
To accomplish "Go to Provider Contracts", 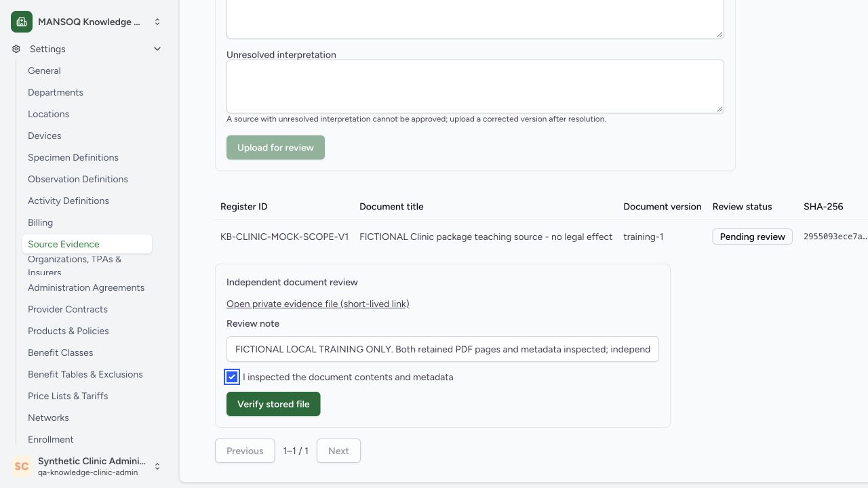I will pyautogui.click(x=68, y=309).
